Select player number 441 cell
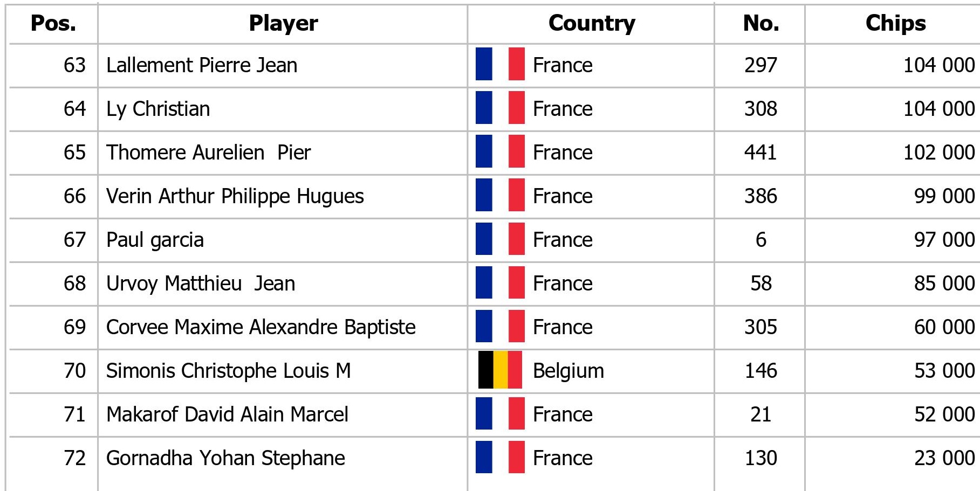Image resolution: width=980 pixels, height=491 pixels. [x=760, y=153]
